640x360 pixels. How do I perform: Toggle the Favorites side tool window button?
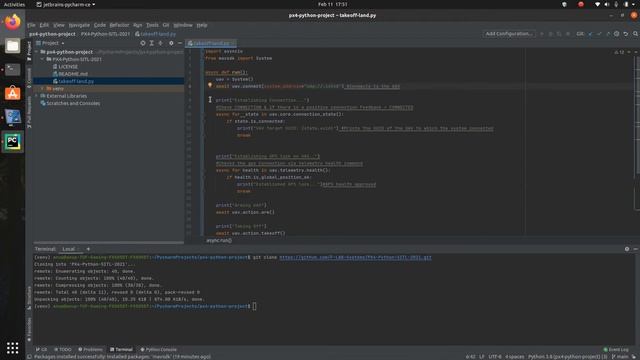pos(29,330)
